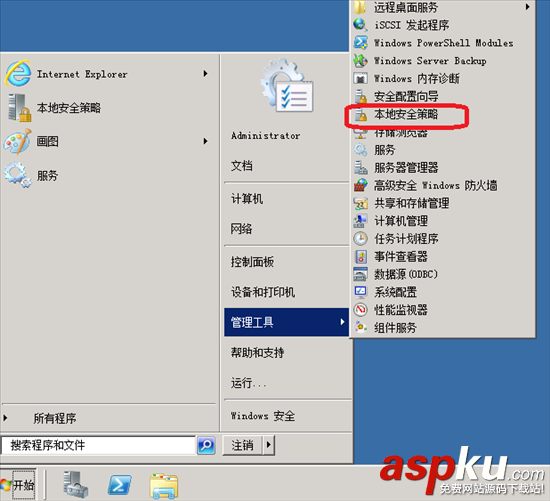This screenshot has height=501, width=550.
Task: Click the 服务 gear icon in 管理工具 submenu
Action: click(x=361, y=150)
